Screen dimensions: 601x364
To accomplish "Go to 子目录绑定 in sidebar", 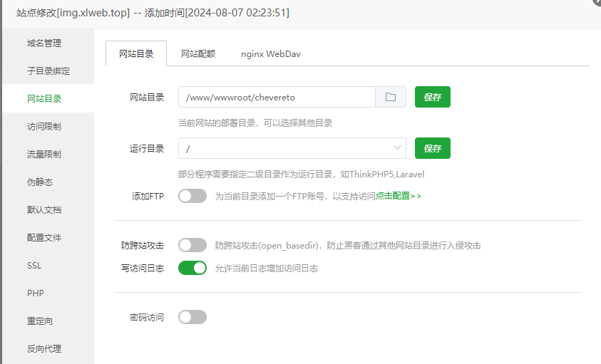I will (x=48, y=71).
